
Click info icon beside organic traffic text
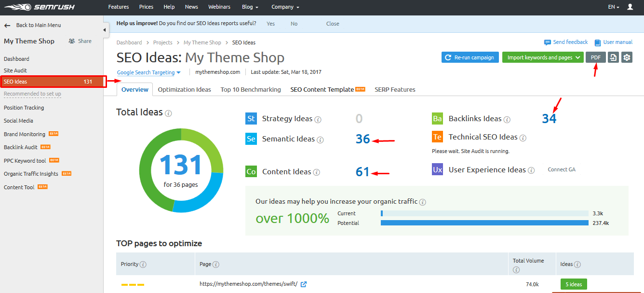(x=423, y=202)
